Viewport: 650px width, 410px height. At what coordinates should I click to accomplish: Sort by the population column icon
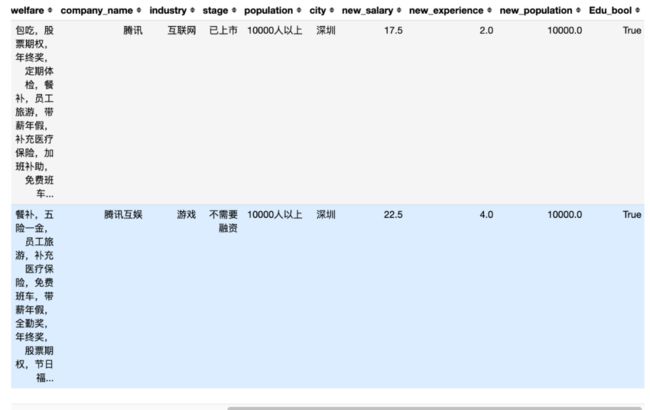coord(299,10)
